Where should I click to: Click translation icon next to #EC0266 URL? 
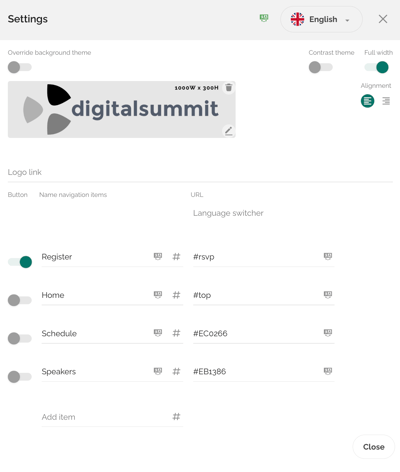click(x=328, y=333)
